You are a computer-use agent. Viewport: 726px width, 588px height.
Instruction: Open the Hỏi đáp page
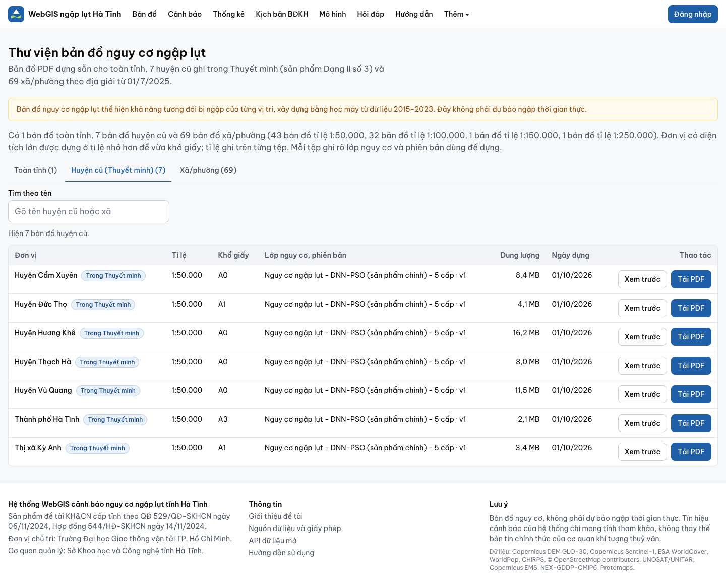pos(371,14)
